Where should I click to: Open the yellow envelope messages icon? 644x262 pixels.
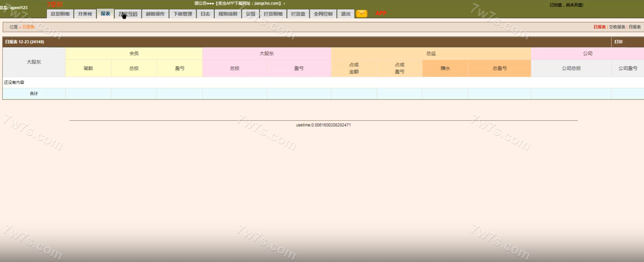point(361,14)
